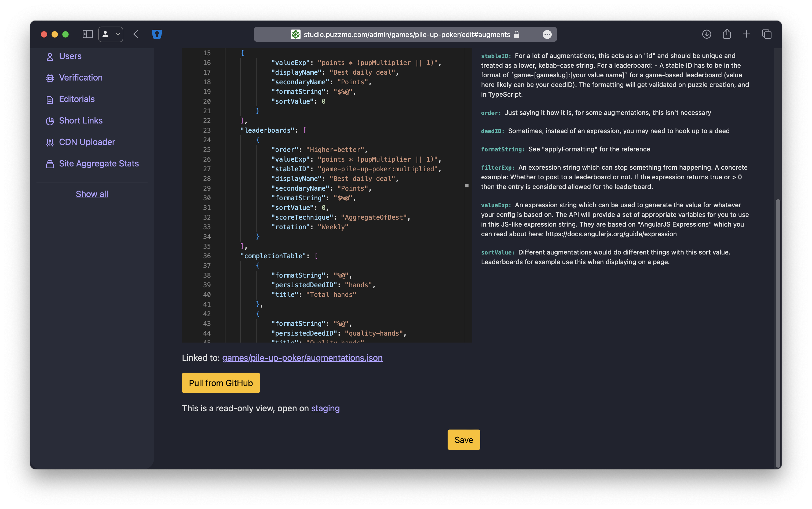812x509 pixels.
Task: Click the yellow Save button
Action: (x=463, y=440)
